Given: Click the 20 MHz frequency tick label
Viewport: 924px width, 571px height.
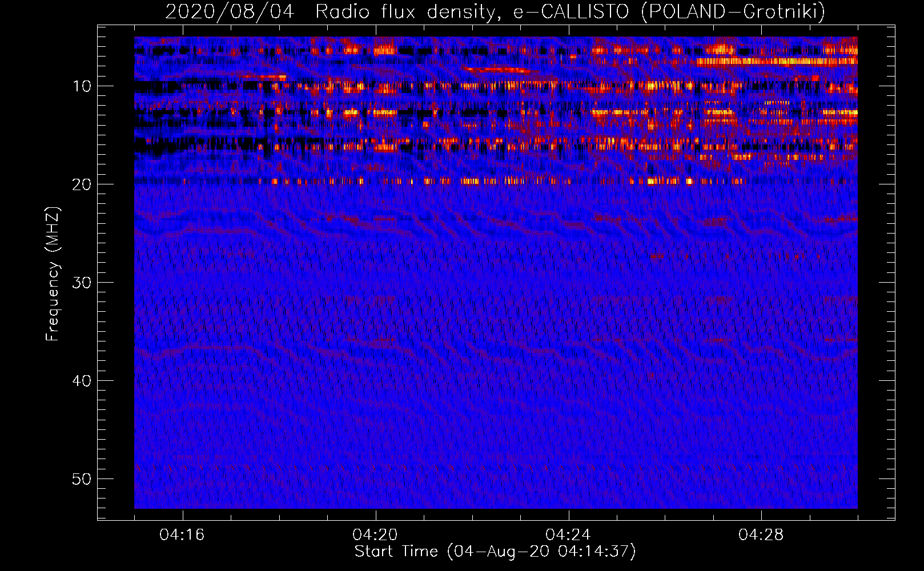Looking at the screenshot, I should point(82,184).
